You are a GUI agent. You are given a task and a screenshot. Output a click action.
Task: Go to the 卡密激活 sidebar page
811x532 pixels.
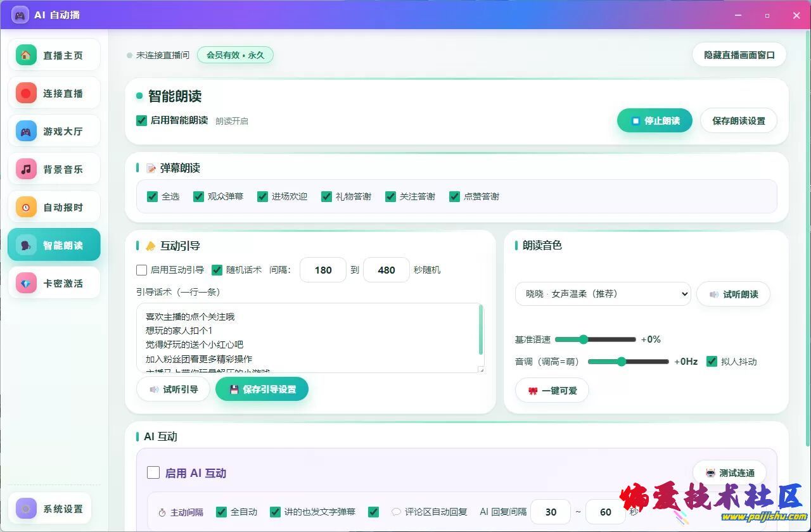[54, 283]
